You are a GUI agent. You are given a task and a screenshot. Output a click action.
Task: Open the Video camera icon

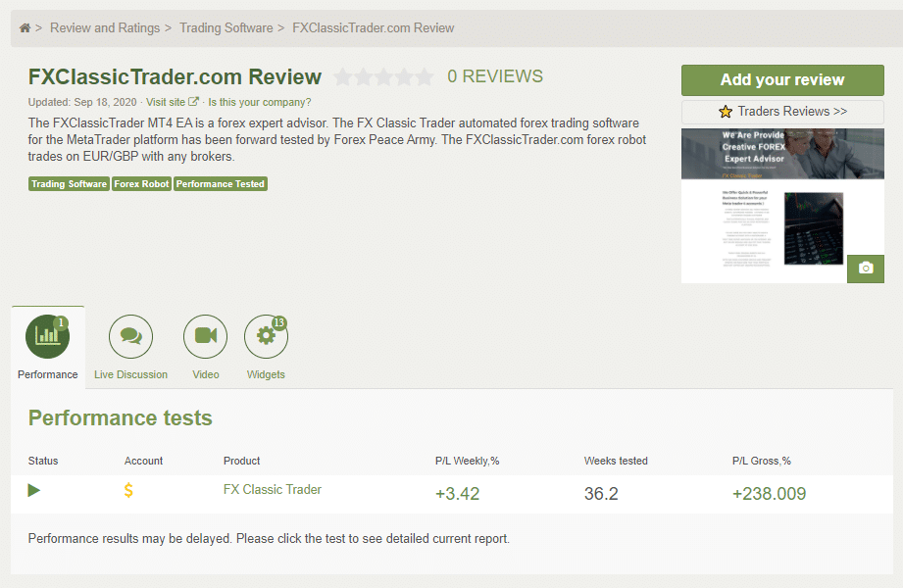coord(205,337)
